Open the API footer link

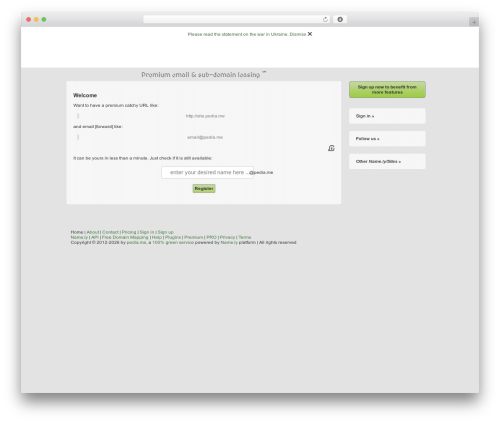[x=95, y=237]
